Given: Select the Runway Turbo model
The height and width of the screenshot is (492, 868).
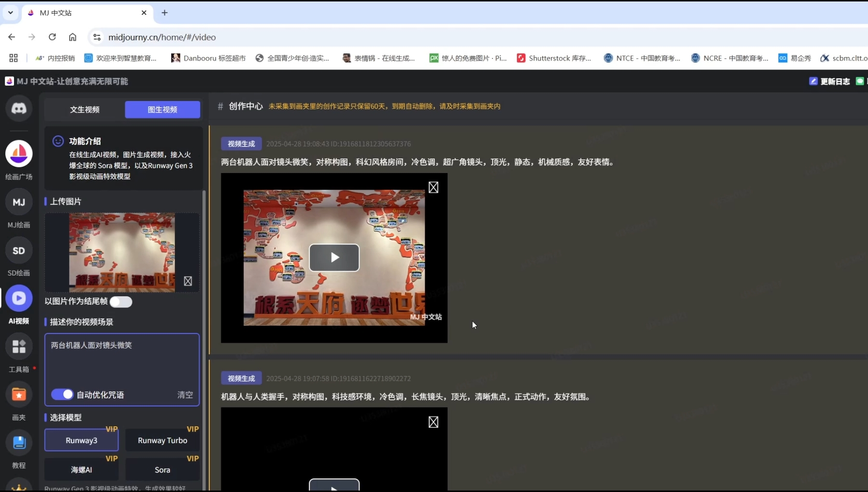Looking at the screenshot, I should (x=162, y=440).
